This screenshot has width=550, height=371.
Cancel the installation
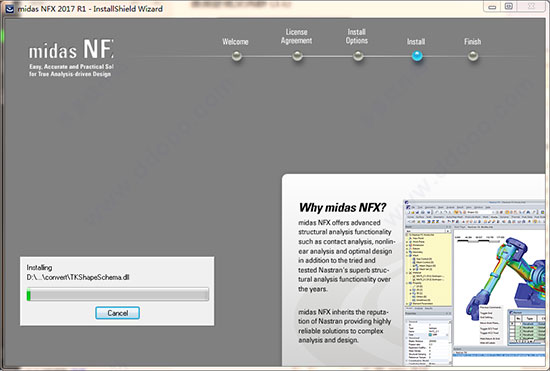tap(118, 313)
